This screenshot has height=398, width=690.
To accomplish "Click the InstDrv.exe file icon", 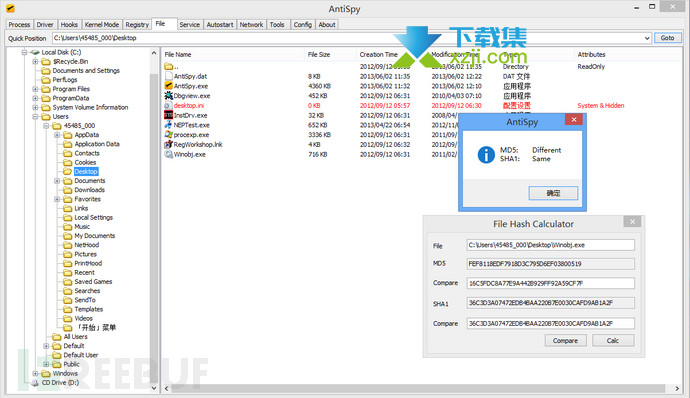I will click(x=169, y=115).
